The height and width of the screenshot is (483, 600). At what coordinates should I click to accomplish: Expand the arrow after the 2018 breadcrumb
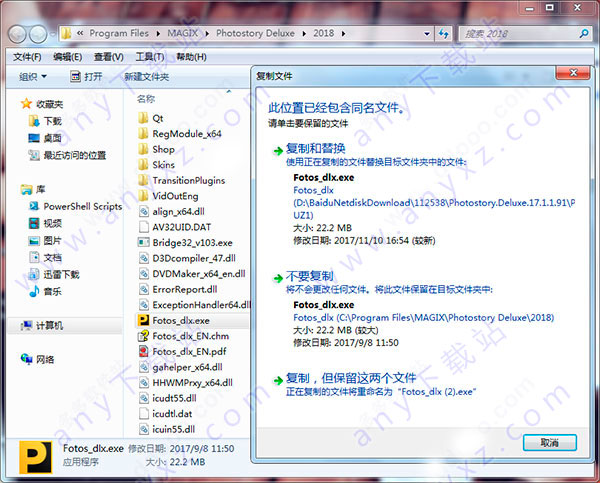(343, 34)
